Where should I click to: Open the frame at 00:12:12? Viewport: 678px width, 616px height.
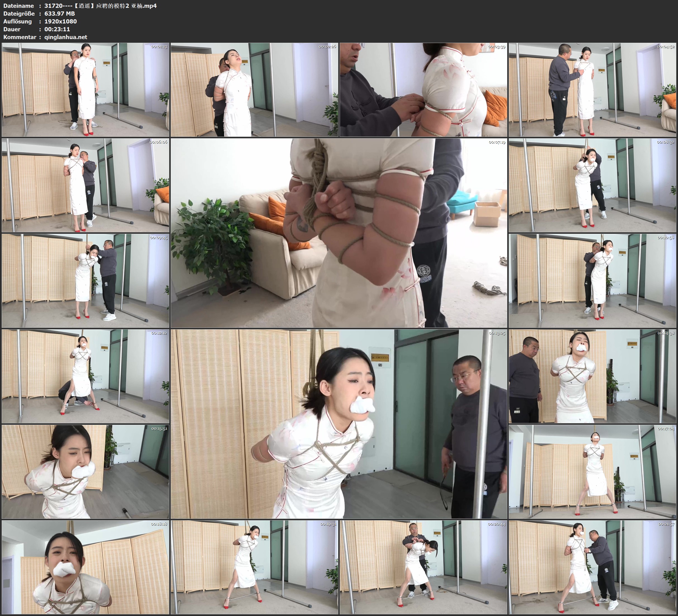(85, 376)
